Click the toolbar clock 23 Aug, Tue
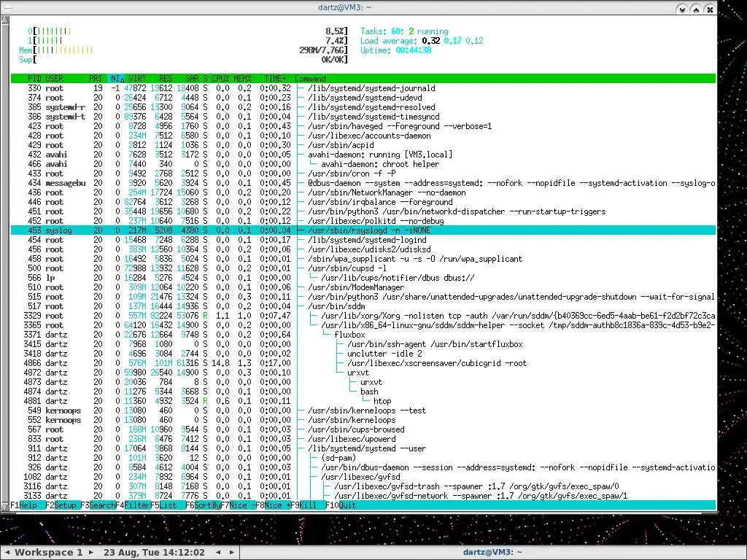Viewport: 747px width, 560px height. tap(154, 553)
